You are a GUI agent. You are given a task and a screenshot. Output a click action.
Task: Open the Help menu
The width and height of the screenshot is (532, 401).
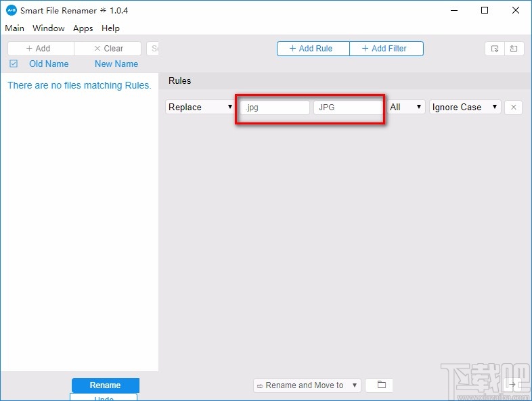pos(110,28)
